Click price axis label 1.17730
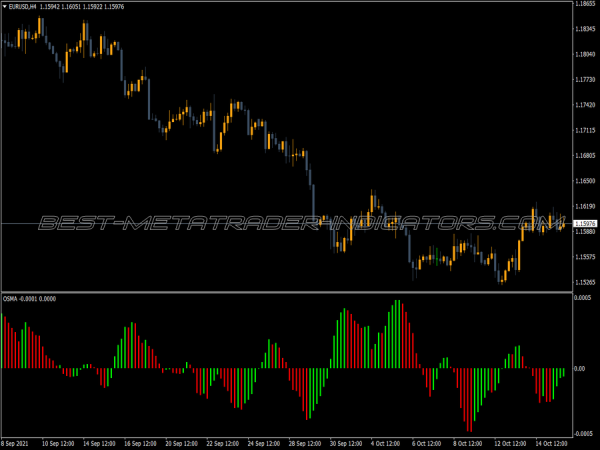 coord(585,80)
